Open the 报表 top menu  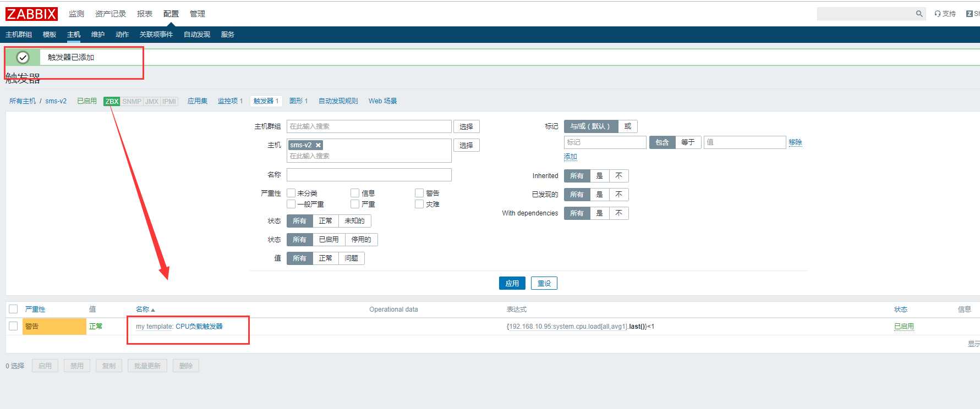(x=145, y=14)
